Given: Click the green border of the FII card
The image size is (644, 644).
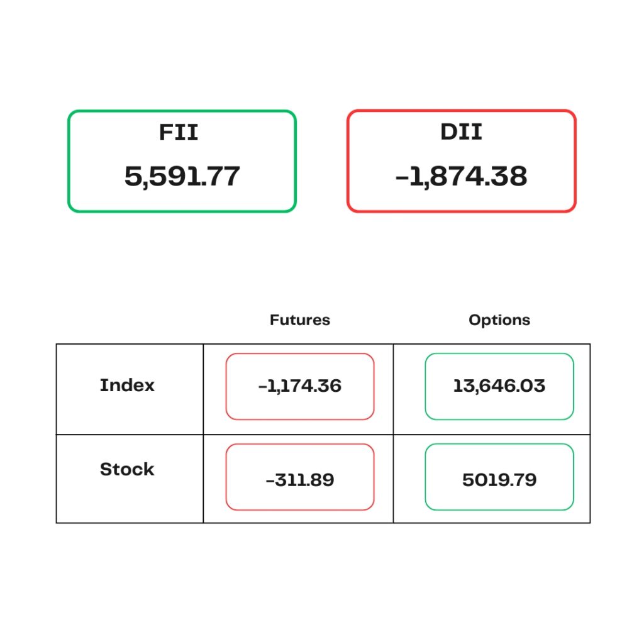Looking at the screenshot, I should point(182,111).
